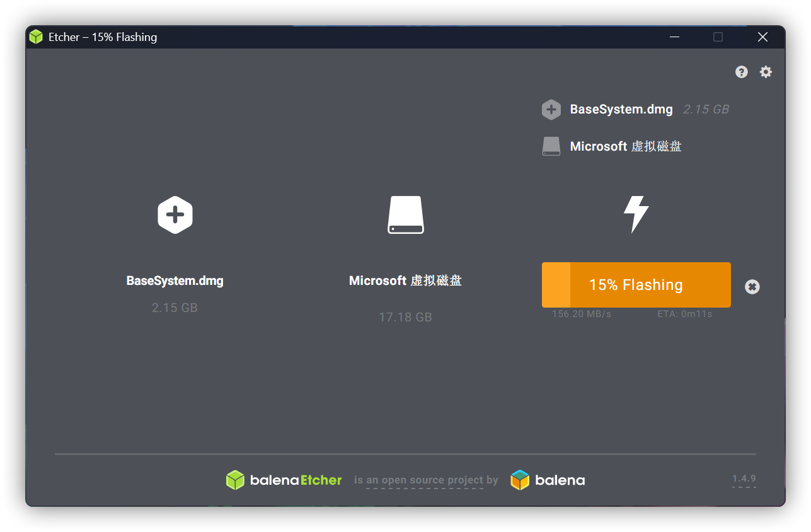Click the maximize window button
811x532 pixels.
(x=718, y=37)
